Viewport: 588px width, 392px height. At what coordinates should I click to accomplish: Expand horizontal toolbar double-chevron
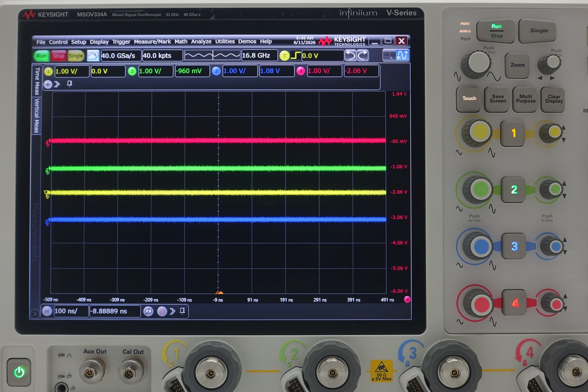(x=172, y=311)
